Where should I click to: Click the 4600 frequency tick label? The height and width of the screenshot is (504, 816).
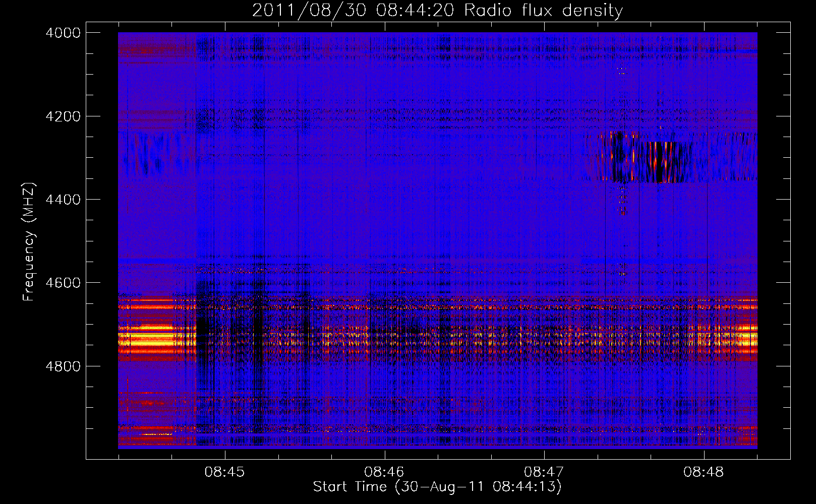click(x=63, y=283)
